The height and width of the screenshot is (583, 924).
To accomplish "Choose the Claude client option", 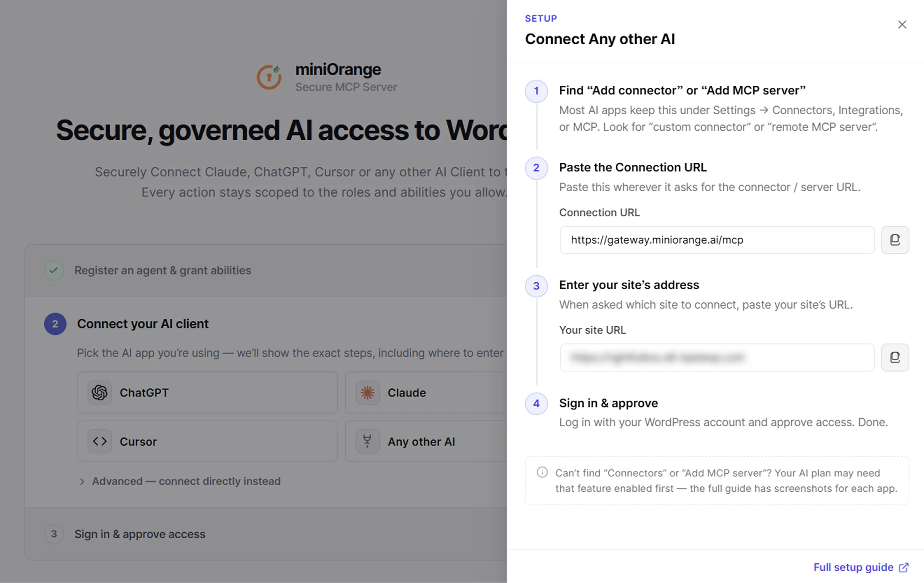I will (x=426, y=393).
